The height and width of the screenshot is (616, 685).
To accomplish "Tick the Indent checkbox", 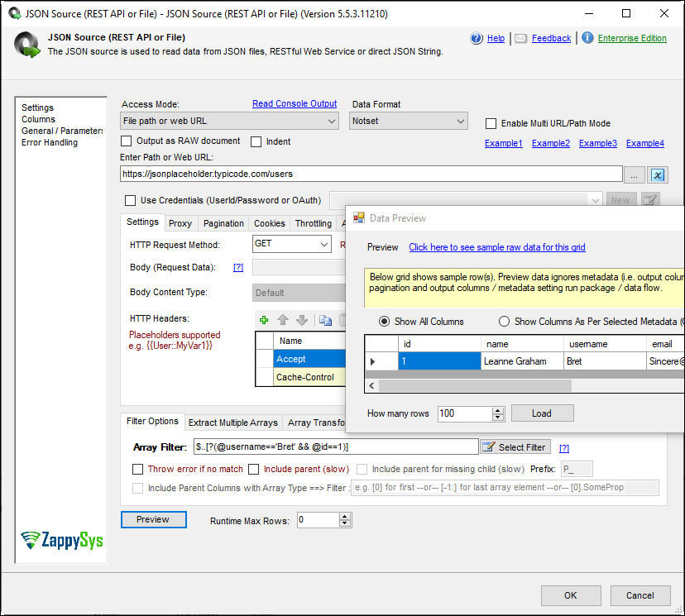I will 256,141.
